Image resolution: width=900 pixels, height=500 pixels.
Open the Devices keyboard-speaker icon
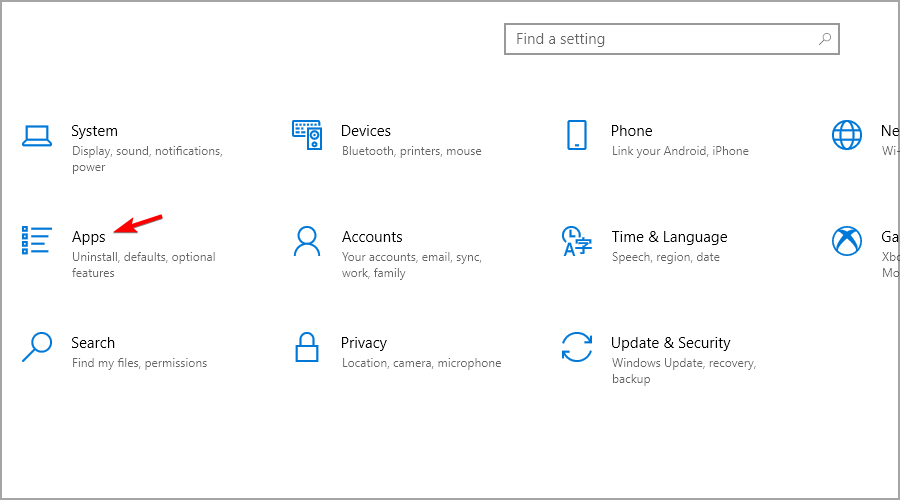[x=307, y=135]
